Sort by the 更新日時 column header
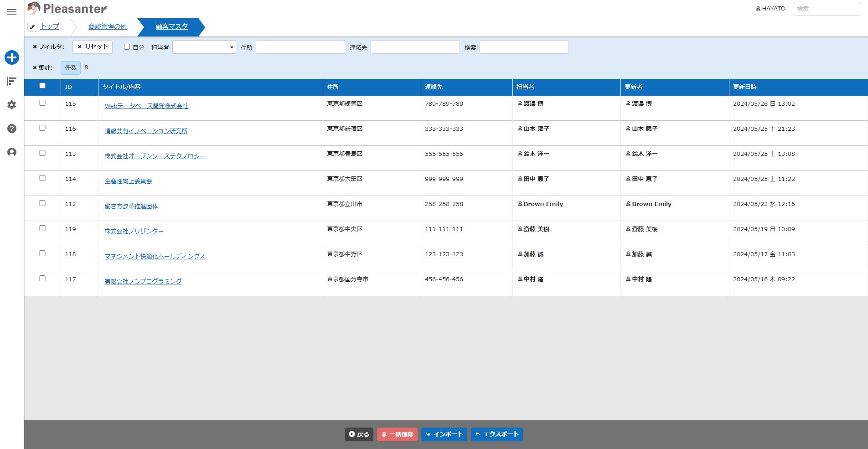Viewport: 868px width, 449px height. coord(745,87)
